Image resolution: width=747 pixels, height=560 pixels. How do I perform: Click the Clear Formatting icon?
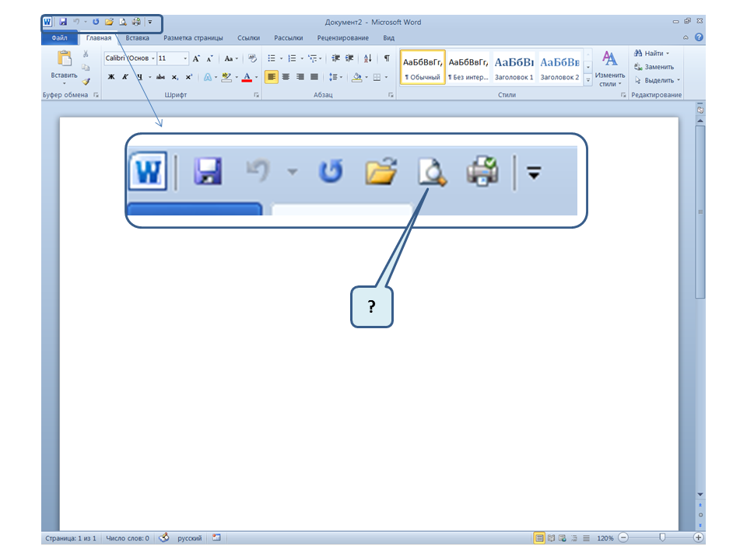point(252,58)
